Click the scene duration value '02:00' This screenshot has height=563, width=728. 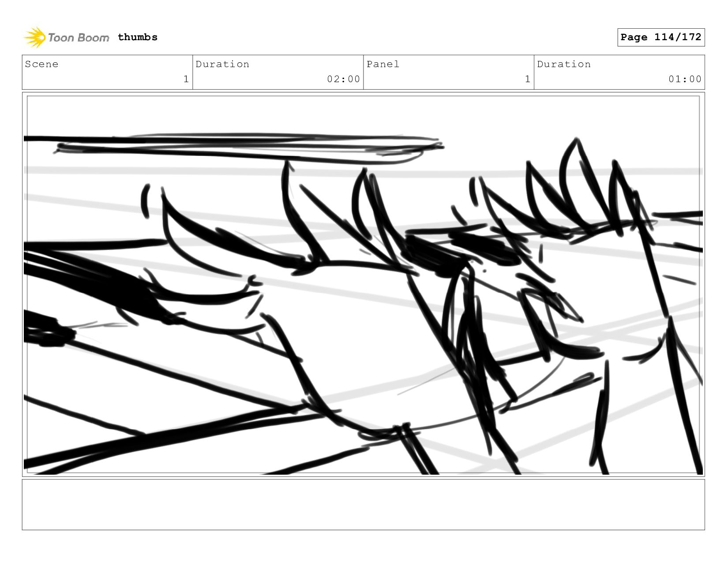tap(344, 79)
